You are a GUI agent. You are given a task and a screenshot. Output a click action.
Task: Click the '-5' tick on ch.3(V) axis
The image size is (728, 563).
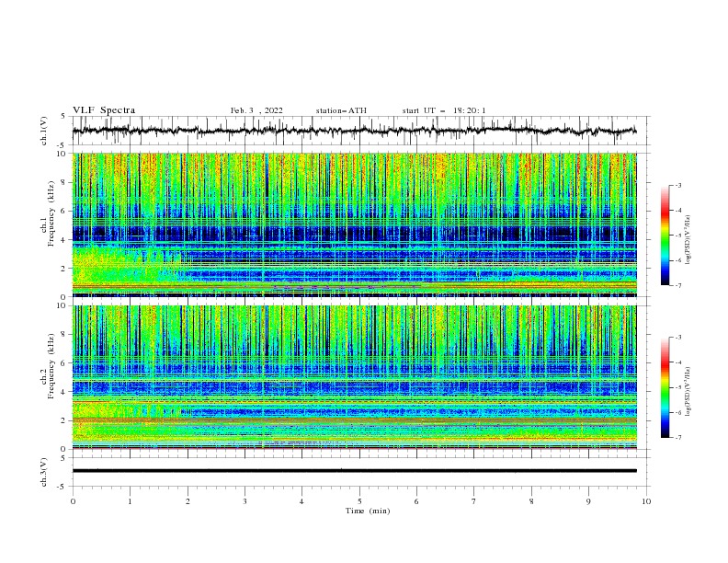tap(63, 487)
